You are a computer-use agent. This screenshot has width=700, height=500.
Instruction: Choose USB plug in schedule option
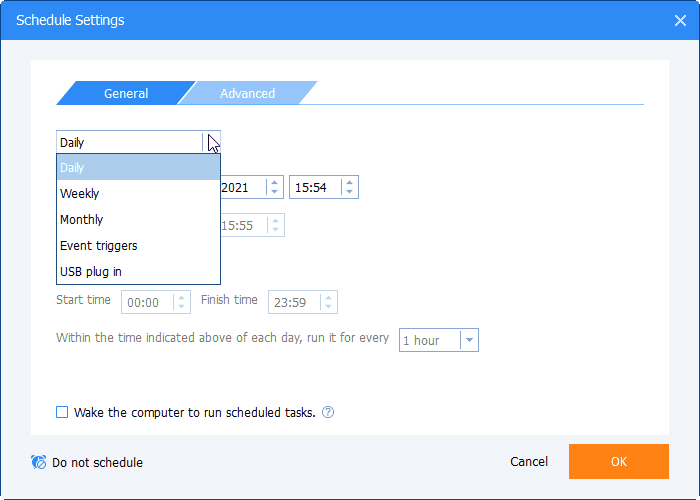coord(91,272)
